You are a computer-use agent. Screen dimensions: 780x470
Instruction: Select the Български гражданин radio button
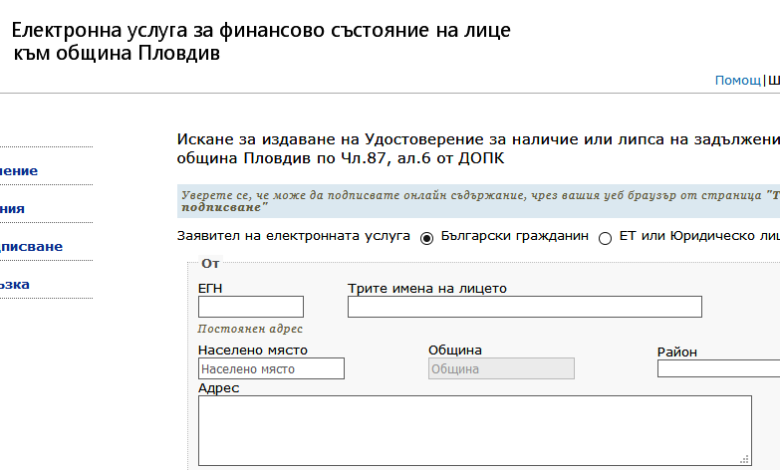click(427, 238)
